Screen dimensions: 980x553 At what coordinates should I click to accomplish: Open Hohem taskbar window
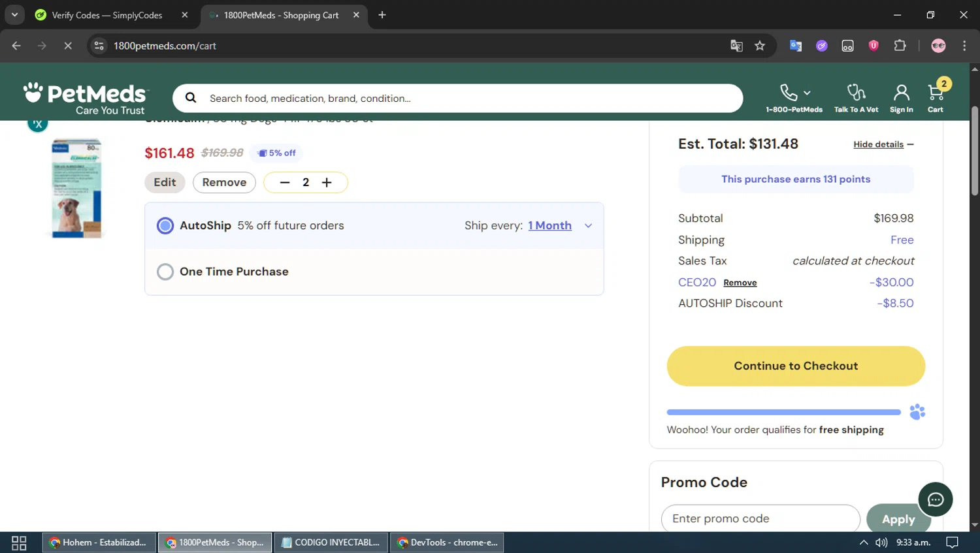(99, 543)
